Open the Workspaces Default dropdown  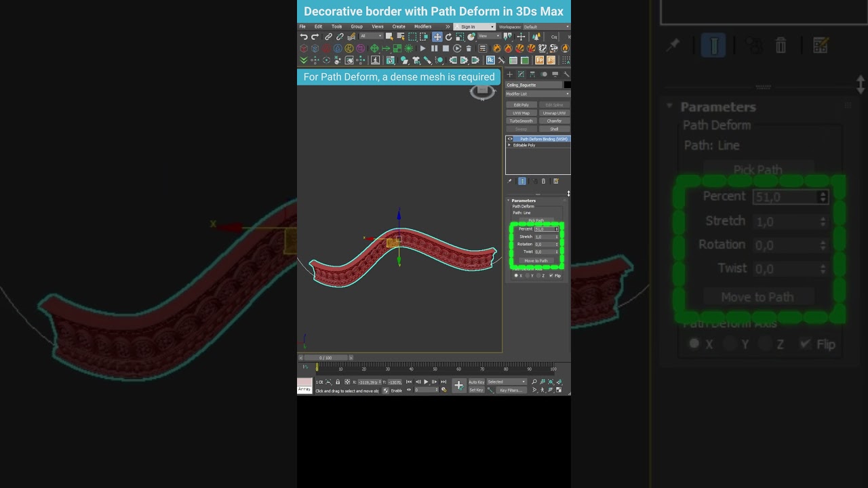547,26
